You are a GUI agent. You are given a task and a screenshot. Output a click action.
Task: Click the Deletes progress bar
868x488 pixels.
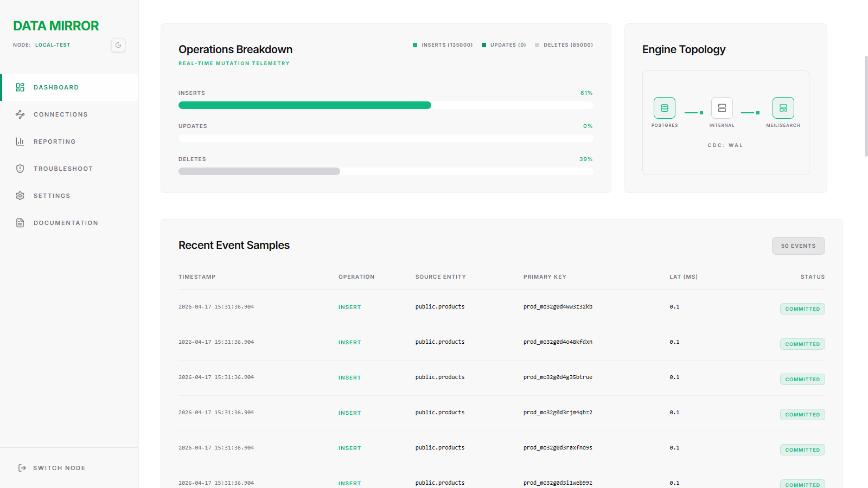point(386,171)
